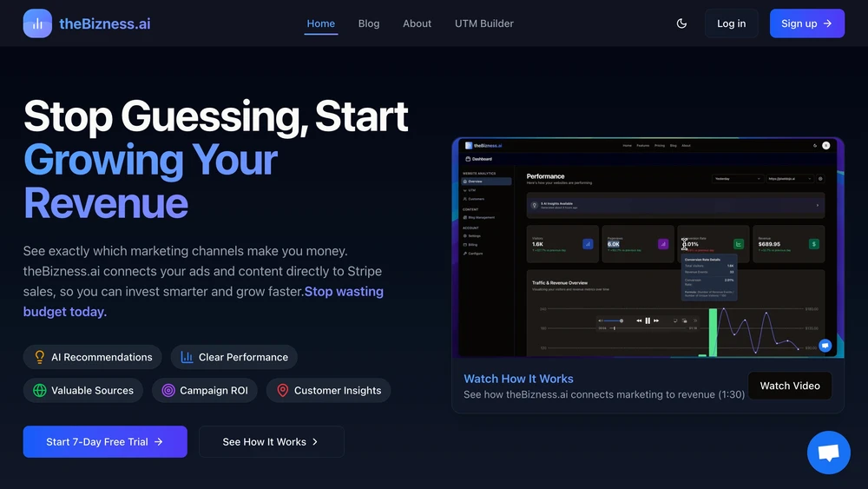This screenshot has height=489, width=868.
Task: Click the Valuable Sources globe badge
Action: pos(83,391)
